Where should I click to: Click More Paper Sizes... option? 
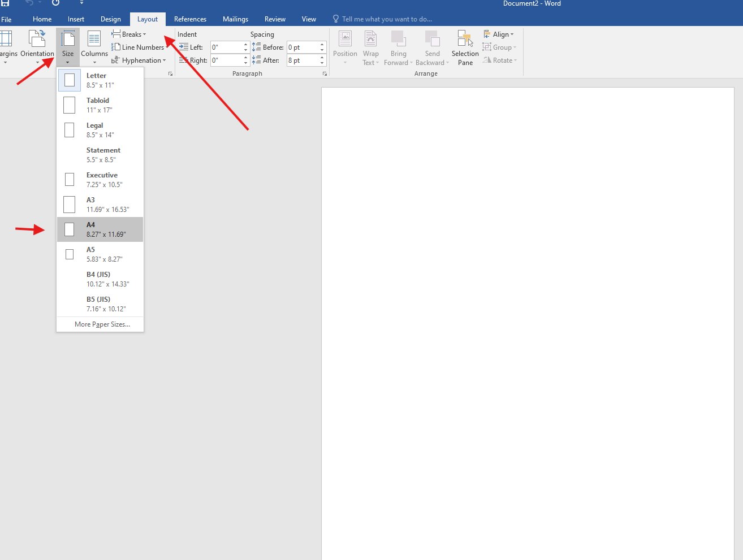pos(102,324)
